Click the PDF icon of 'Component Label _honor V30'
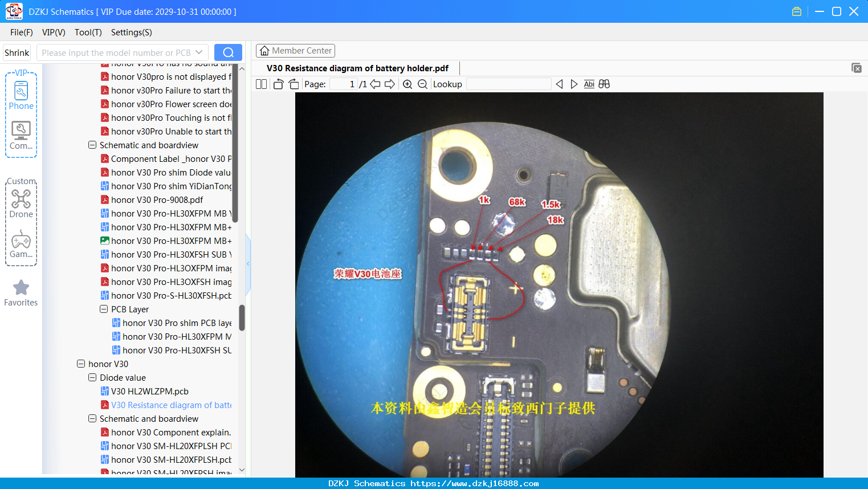Image resolution: width=868 pixels, height=489 pixels. click(x=105, y=159)
